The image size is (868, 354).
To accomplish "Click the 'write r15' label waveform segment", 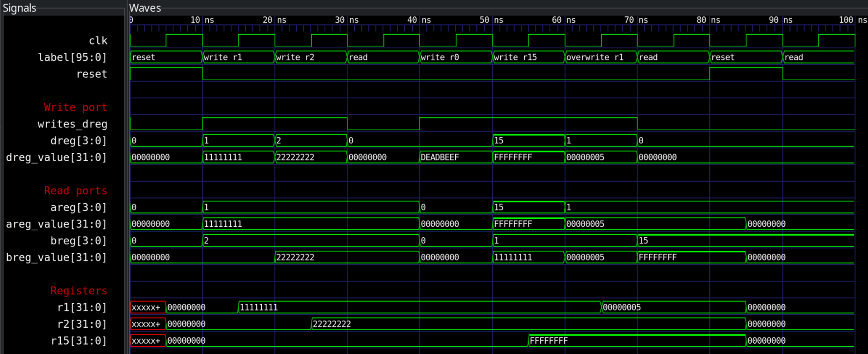I will pyautogui.click(x=528, y=57).
